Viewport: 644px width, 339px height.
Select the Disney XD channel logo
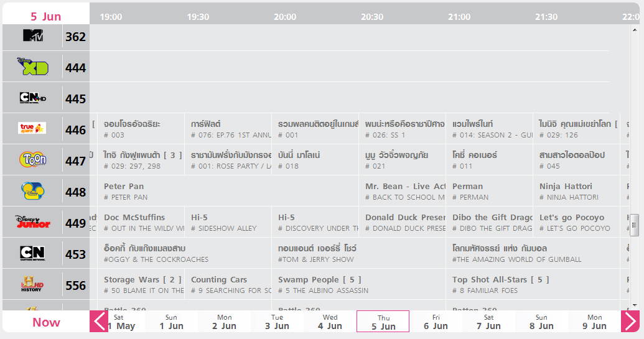(x=33, y=67)
